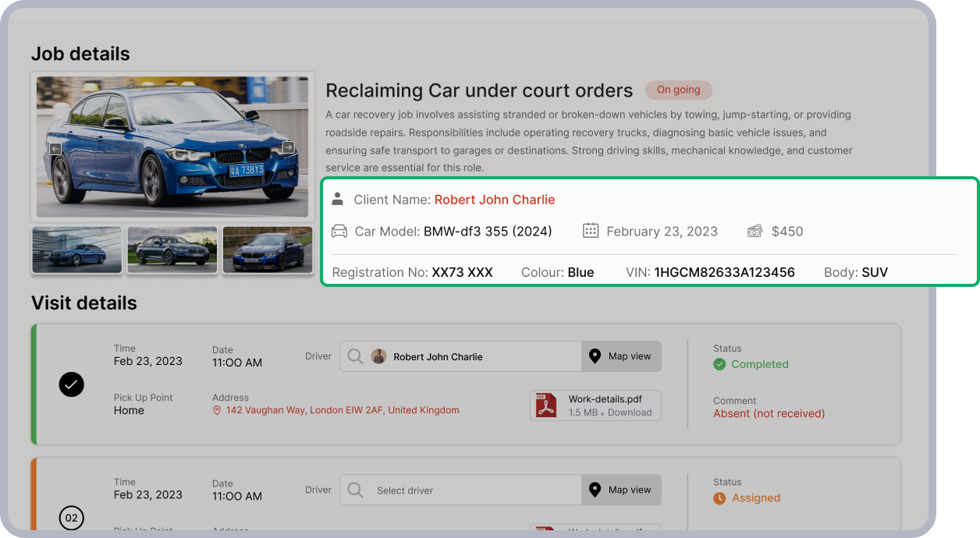This screenshot has height=538, width=980.
Task: Select the 02 step circle of second visit
Action: pyautogui.click(x=72, y=518)
